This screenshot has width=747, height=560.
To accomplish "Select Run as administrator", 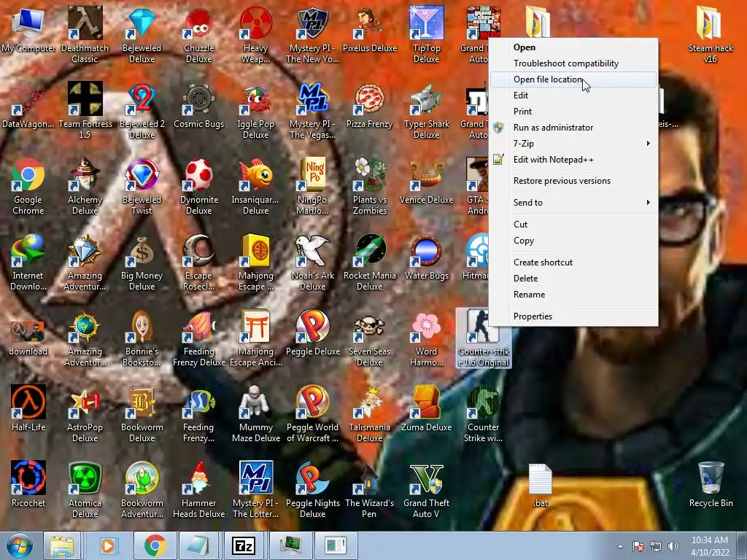I will (x=573, y=128).
